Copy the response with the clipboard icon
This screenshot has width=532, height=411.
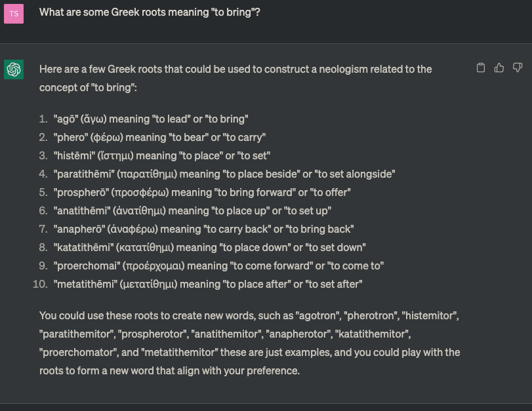pos(481,68)
